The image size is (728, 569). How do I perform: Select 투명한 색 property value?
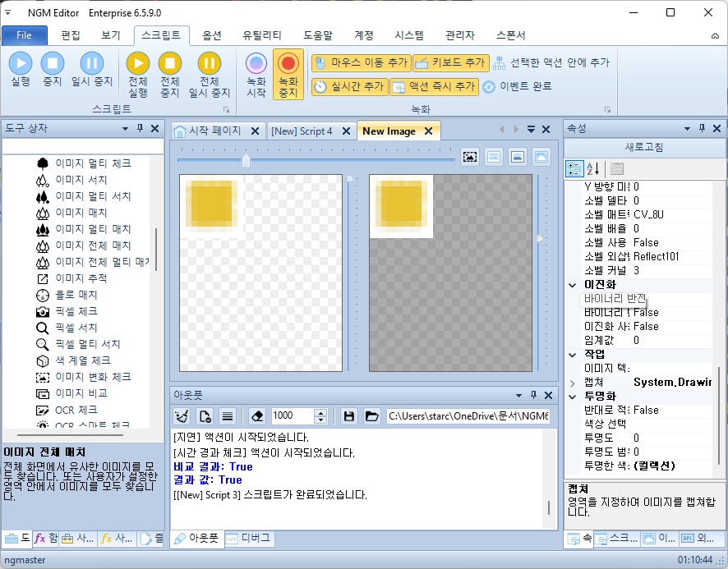672,466
